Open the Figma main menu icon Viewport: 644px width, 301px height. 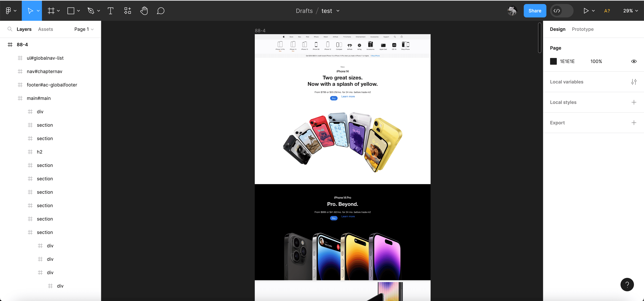[8, 11]
